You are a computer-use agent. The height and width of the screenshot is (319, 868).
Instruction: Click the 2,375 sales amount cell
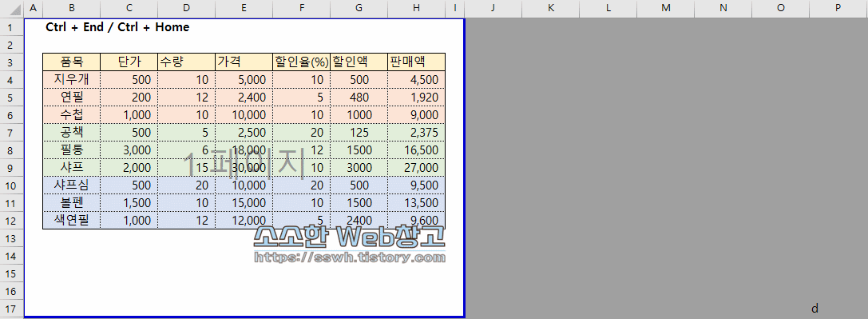pyautogui.click(x=417, y=133)
